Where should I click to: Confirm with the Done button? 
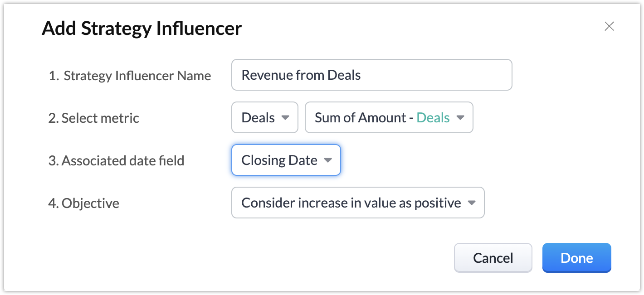click(576, 258)
